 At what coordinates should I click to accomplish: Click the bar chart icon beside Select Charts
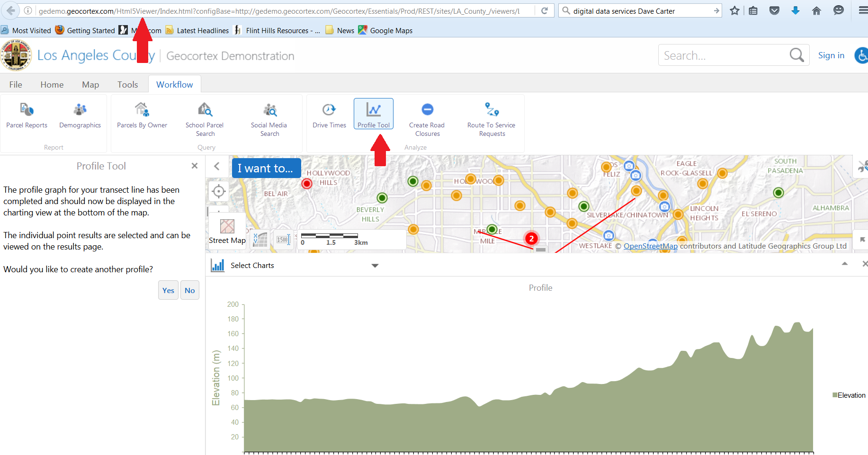click(218, 265)
